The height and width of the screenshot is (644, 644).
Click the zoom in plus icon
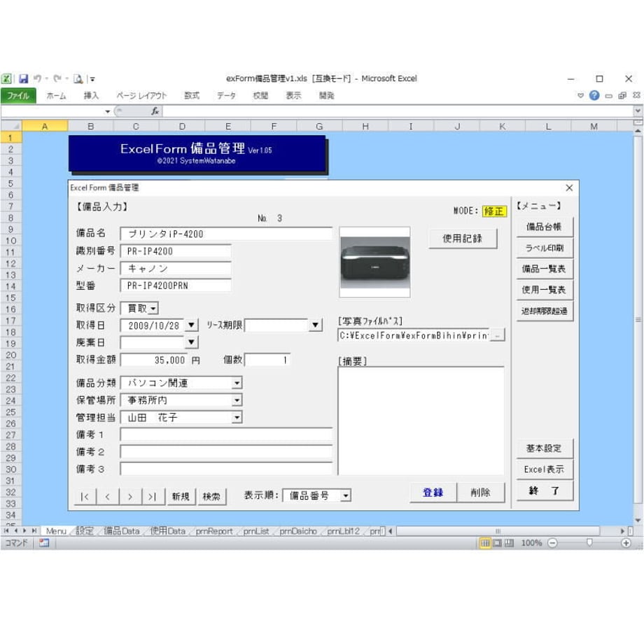coord(626,543)
